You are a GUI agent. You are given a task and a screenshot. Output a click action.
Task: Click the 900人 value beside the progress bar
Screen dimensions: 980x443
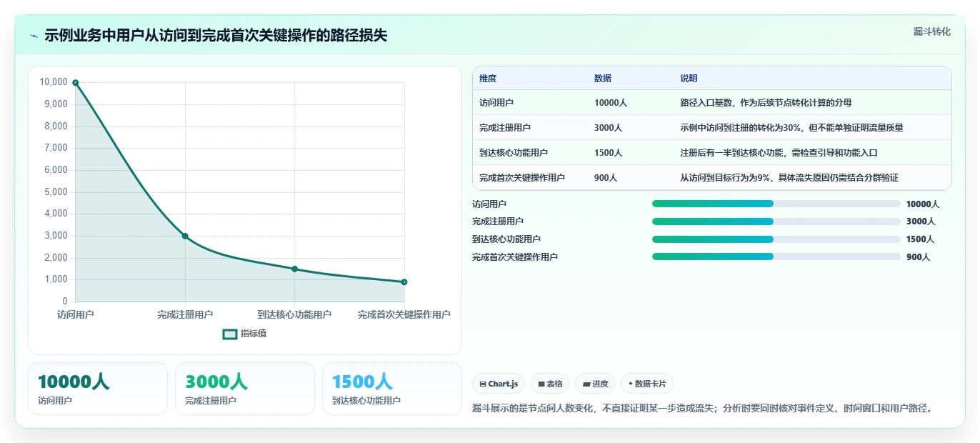(x=918, y=257)
